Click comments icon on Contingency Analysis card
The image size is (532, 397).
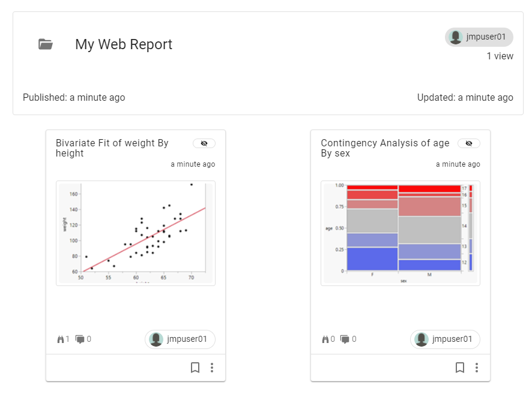click(x=345, y=339)
